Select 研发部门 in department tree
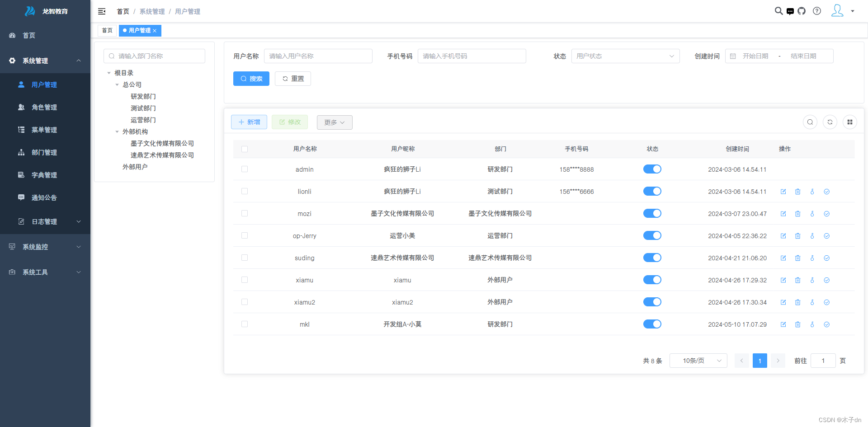 (x=143, y=96)
